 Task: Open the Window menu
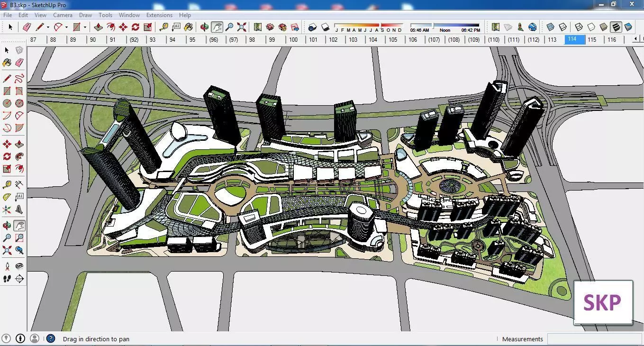pyautogui.click(x=129, y=15)
